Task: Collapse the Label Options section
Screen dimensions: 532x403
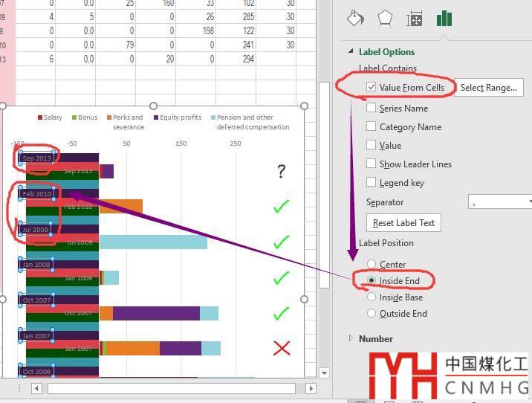Action: pos(351,51)
